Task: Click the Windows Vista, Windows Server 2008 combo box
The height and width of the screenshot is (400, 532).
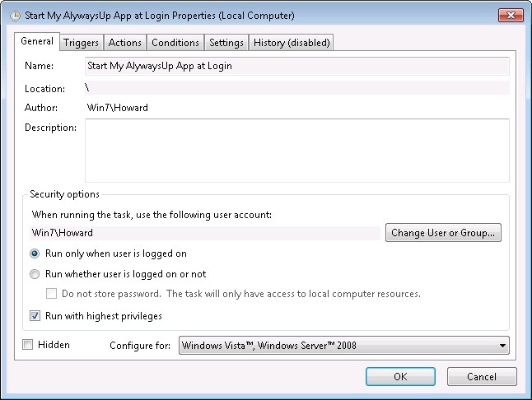Action: 344,346
